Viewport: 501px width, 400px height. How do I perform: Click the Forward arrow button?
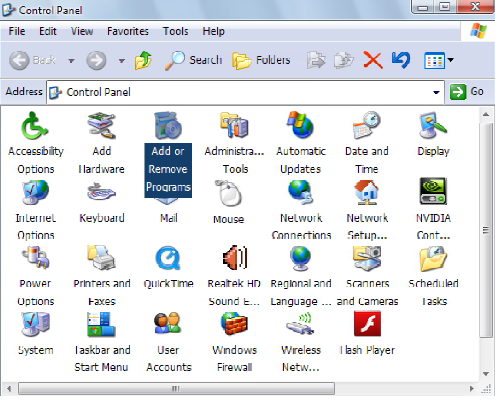click(96, 60)
